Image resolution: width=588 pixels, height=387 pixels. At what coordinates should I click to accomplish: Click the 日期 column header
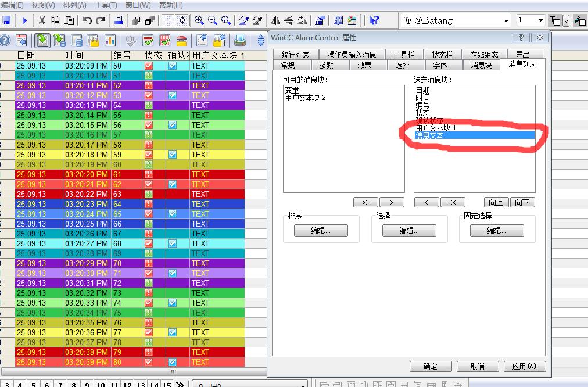(x=38, y=56)
